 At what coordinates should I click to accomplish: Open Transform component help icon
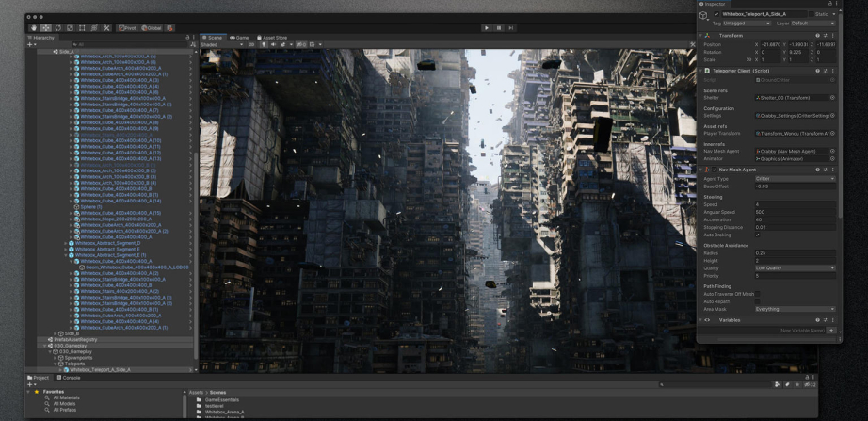pos(817,36)
